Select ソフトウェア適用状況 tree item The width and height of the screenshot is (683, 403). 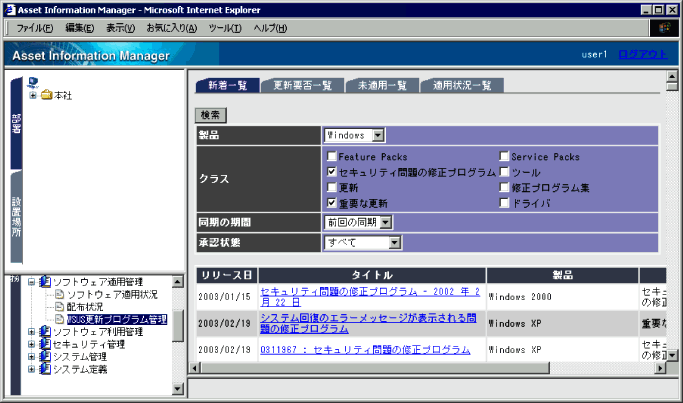click(112, 295)
